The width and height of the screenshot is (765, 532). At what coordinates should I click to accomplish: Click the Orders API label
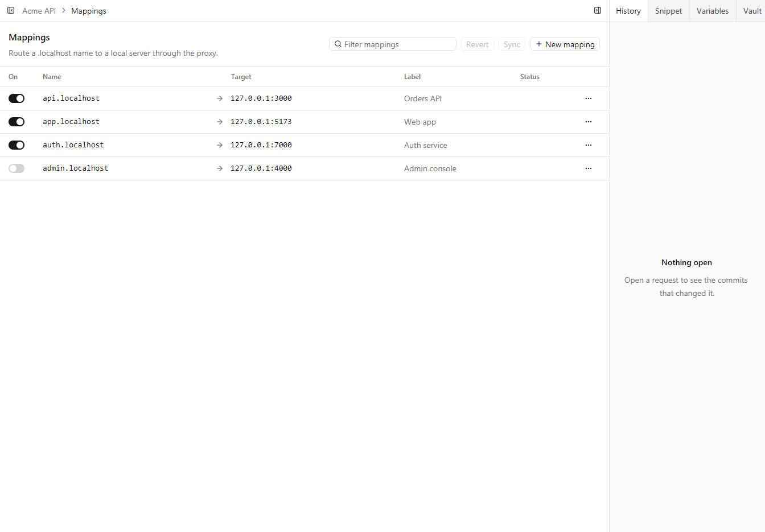(x=423, y=98)
